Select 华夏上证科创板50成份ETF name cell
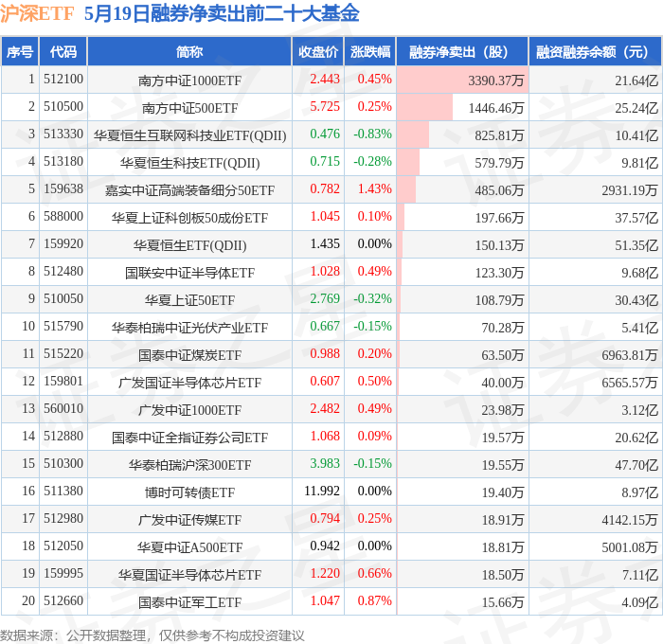This screenshot has width=663, height=644. pos(189,218)
